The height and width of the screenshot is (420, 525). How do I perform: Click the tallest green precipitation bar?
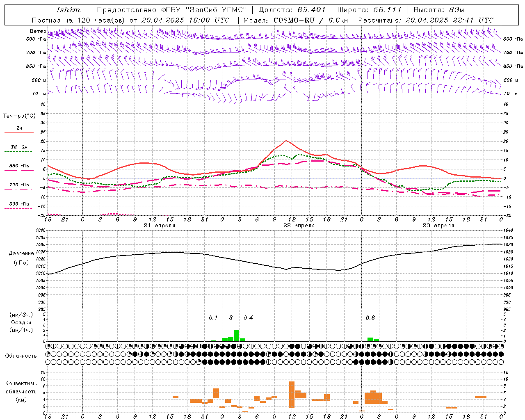(x=237, y=336)
